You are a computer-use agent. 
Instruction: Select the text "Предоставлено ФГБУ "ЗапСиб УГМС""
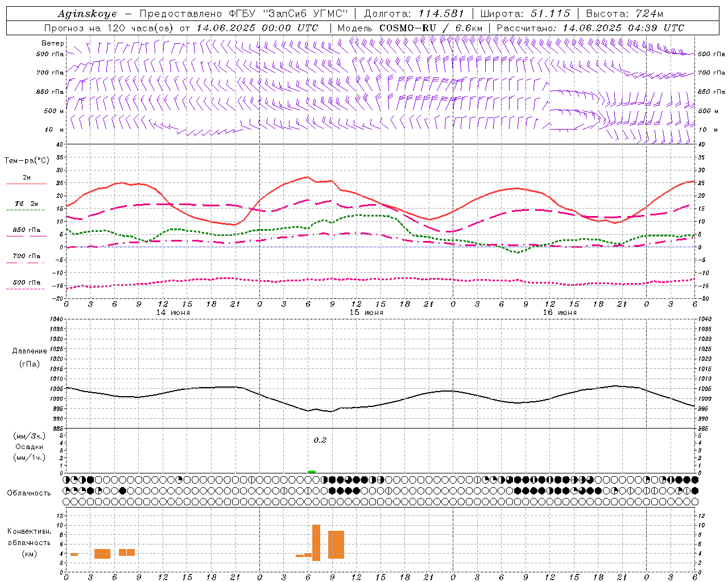tap(243, 14)
